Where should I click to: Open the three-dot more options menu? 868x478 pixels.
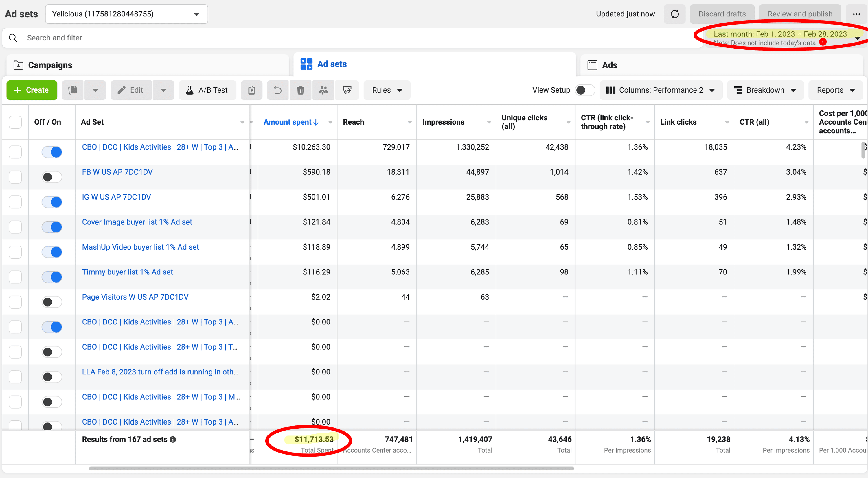click(x=856, y=14)
